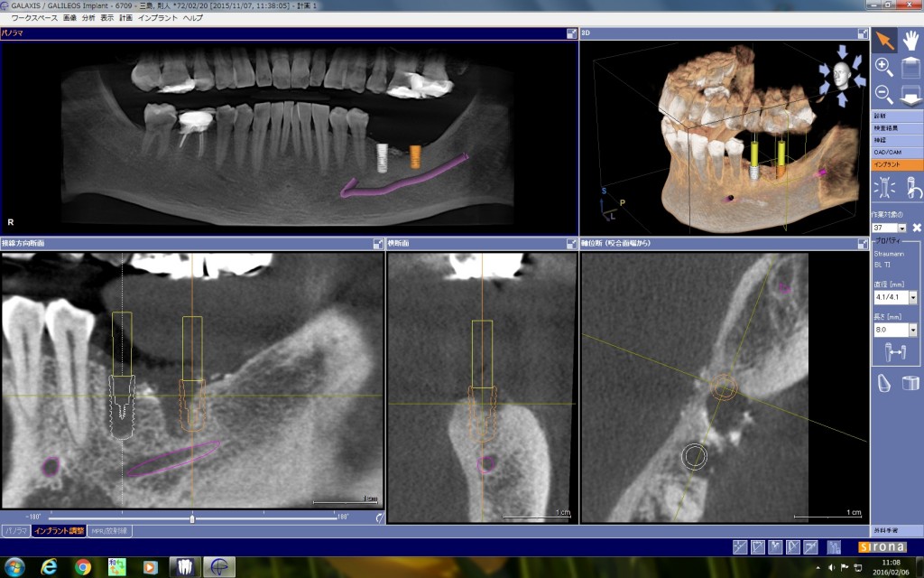
Task: Click the implant alignment icon under properties
Action: (x=895, y=352)
